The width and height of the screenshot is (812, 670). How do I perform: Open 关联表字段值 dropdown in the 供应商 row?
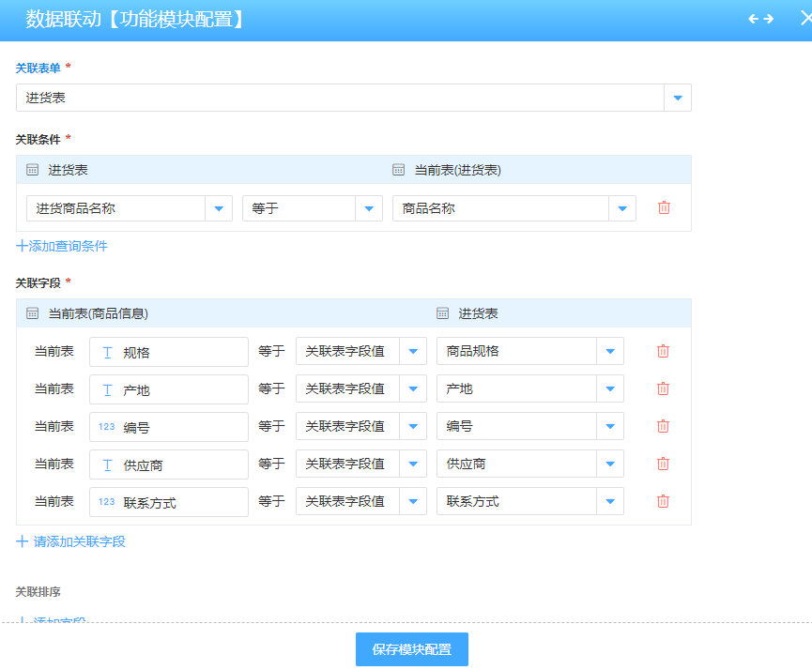[413, 464]
